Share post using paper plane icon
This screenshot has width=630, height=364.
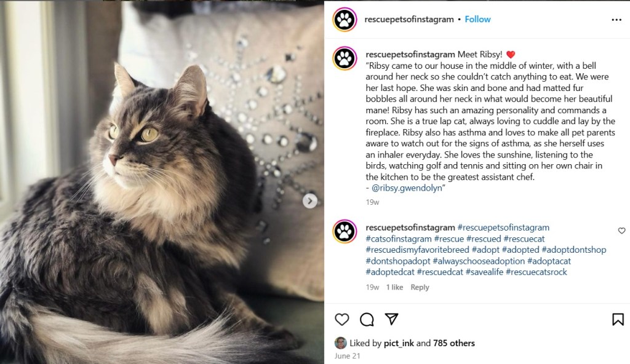click(x=391, y=319)
